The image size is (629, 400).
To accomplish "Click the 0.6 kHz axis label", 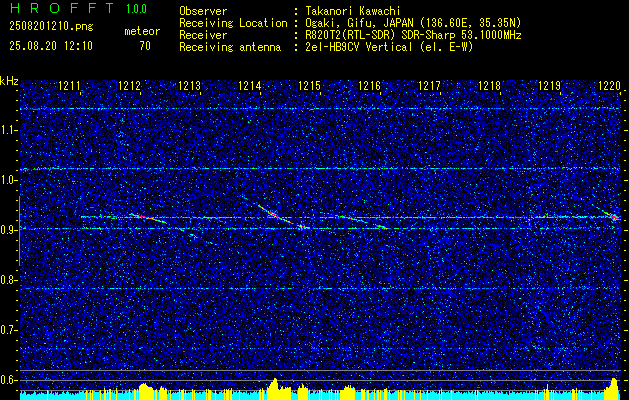I will tap(9, 380).
